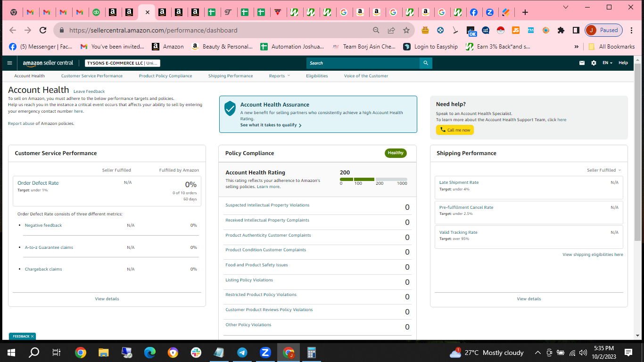Screen dimensions: 644x362
Task: Open the Calculator from the taskbar
Action: (312, 353)
